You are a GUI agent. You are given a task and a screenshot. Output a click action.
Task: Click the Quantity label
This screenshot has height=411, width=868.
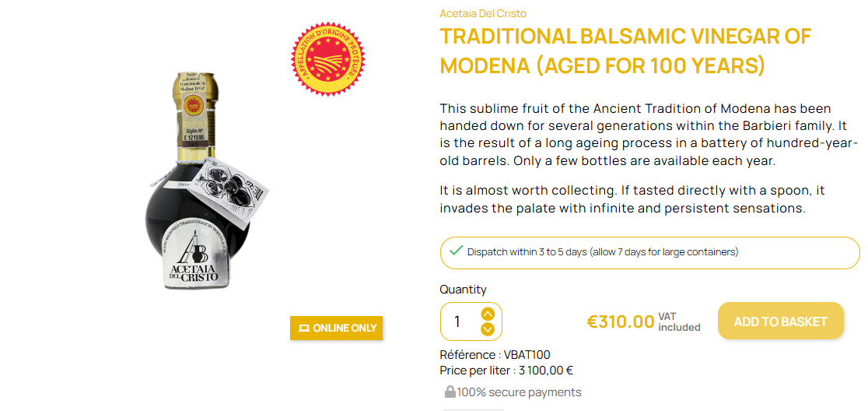[463, 290]
